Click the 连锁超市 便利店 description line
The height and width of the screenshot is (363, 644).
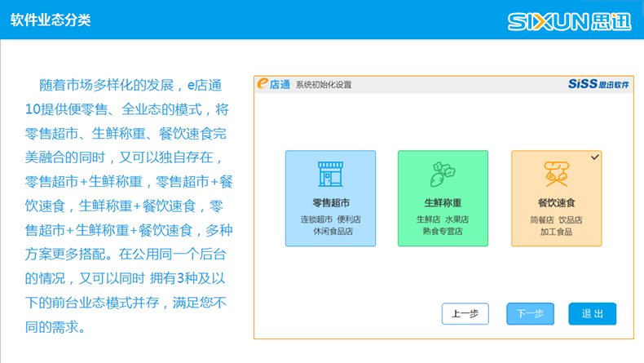pyautogui.click(x=330, y=219)
